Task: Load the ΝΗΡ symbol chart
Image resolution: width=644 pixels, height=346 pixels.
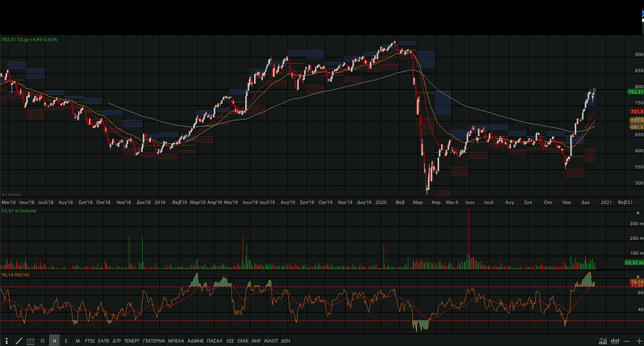Action: (256, 341)
